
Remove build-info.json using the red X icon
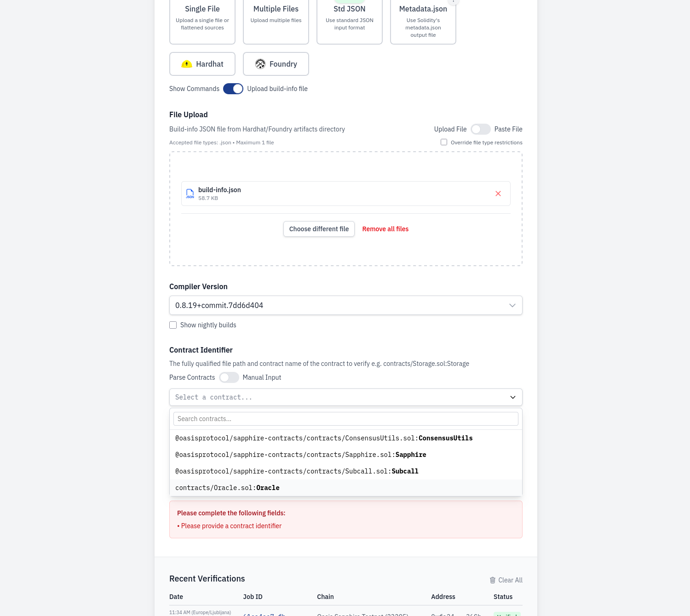pos(498,194)
